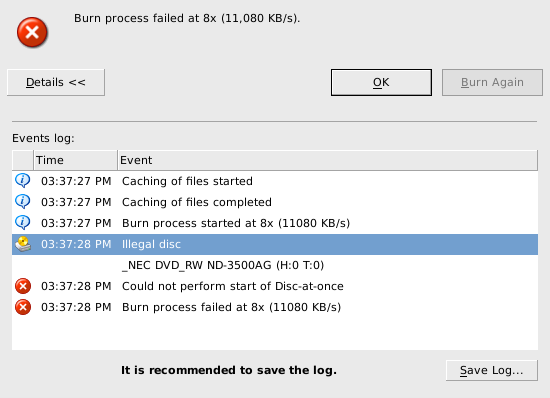
Task: Select Burn process started at 8x entry
Action: point(275,223)
